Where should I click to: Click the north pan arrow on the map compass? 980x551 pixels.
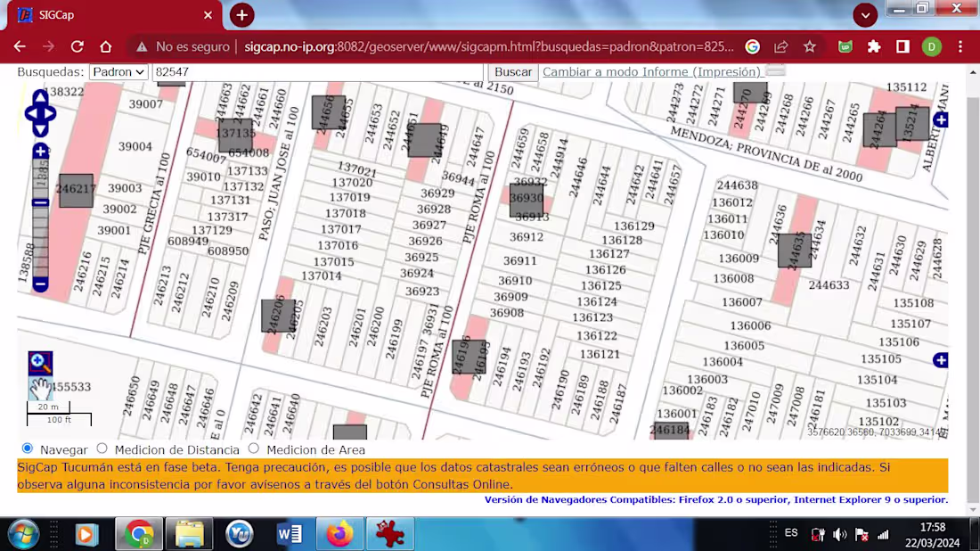pos(39,98)
